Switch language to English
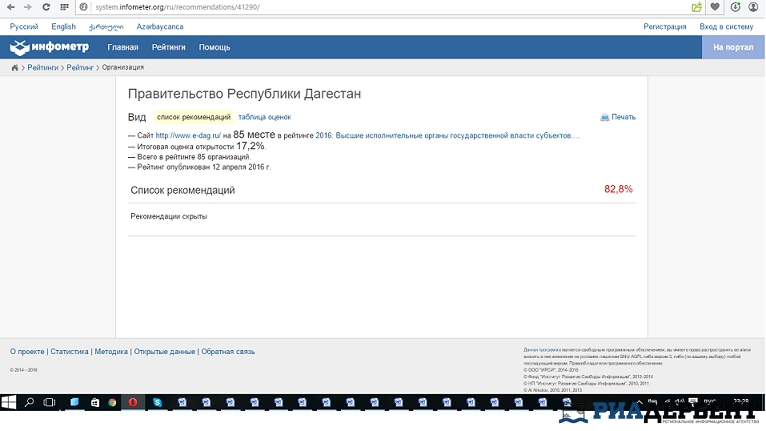The image size is (766, 431). point(63,27)
